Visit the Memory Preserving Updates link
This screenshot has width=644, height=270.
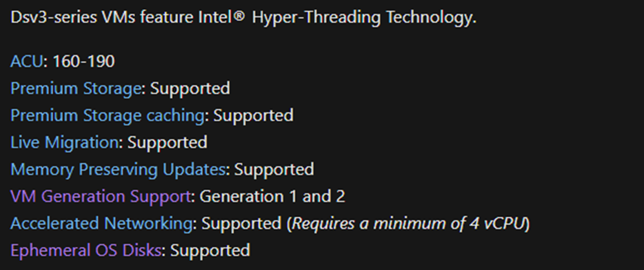117,169
